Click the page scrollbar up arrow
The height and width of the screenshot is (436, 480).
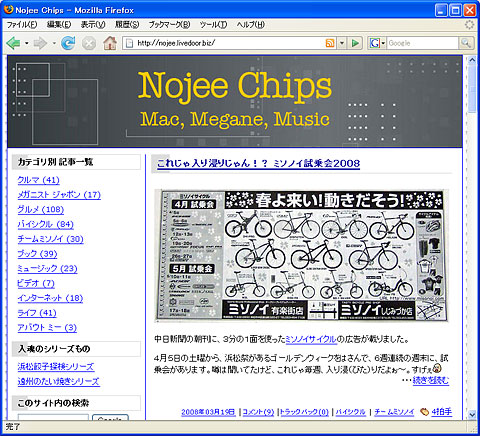[x=472, y=60]
